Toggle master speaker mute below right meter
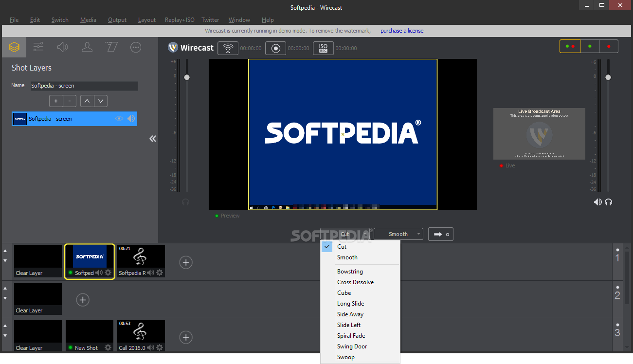 (598, 202)
